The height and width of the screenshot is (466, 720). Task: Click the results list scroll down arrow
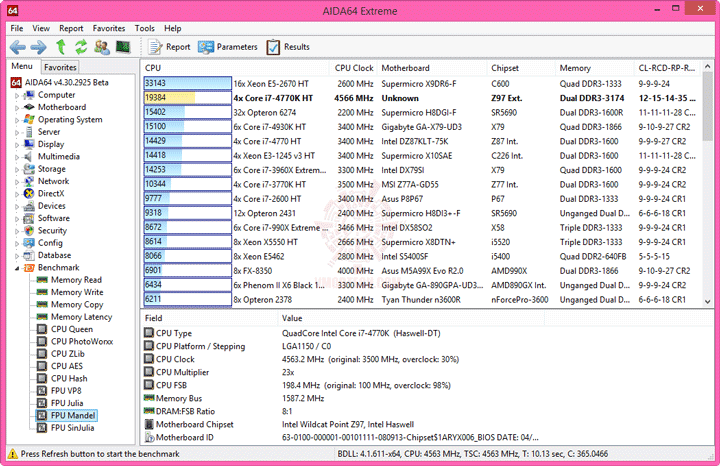(708, 302)
